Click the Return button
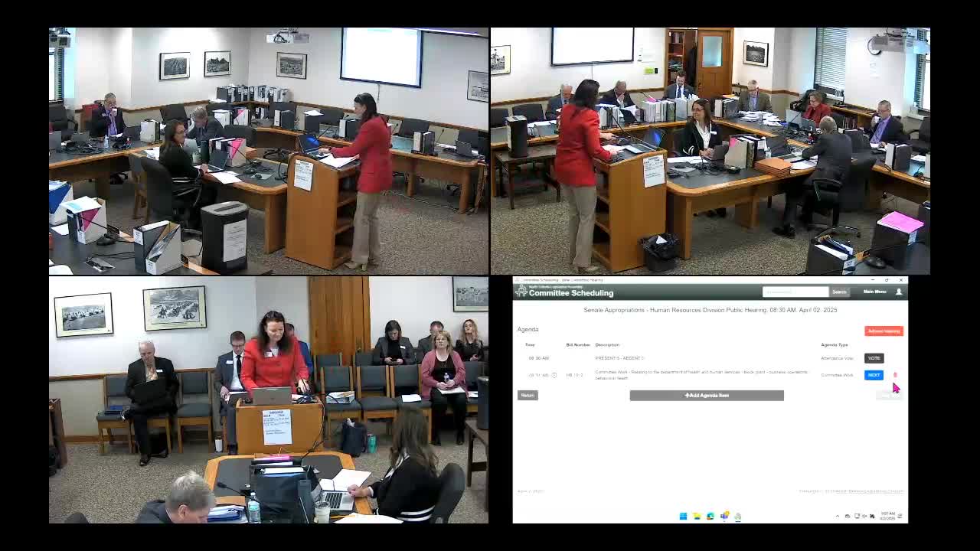 pyautogui.click(x=528, y=395)
